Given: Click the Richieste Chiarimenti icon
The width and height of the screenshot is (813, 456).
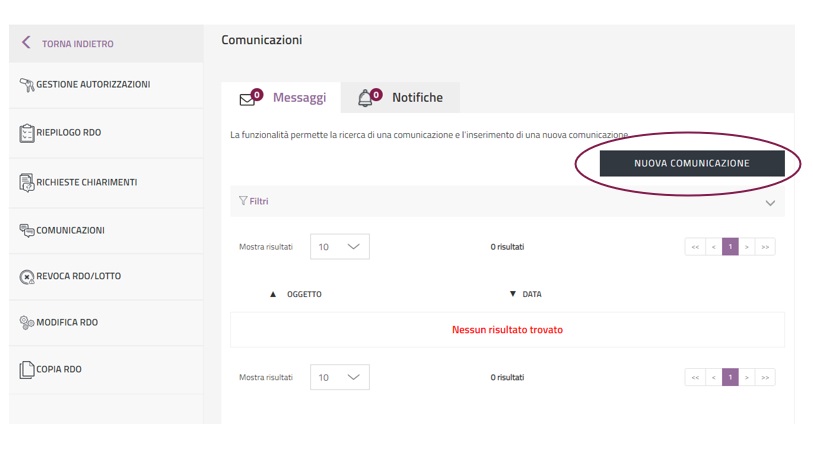Looking at the screenshot, I should point(27,183).
